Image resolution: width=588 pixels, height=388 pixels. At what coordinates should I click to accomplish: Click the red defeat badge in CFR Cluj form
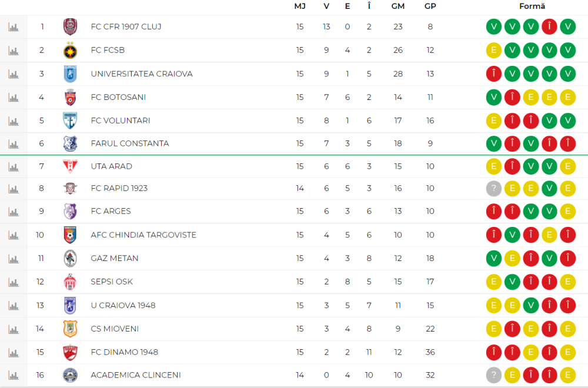pyautogui.click(x=549, y=27)
